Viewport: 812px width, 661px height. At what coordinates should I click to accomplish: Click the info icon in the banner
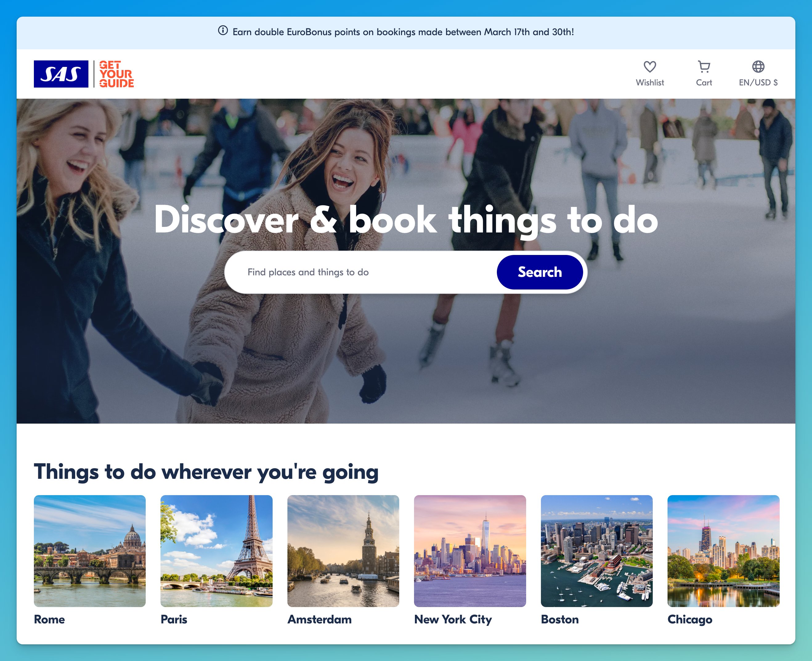click(x=223, y=32)
